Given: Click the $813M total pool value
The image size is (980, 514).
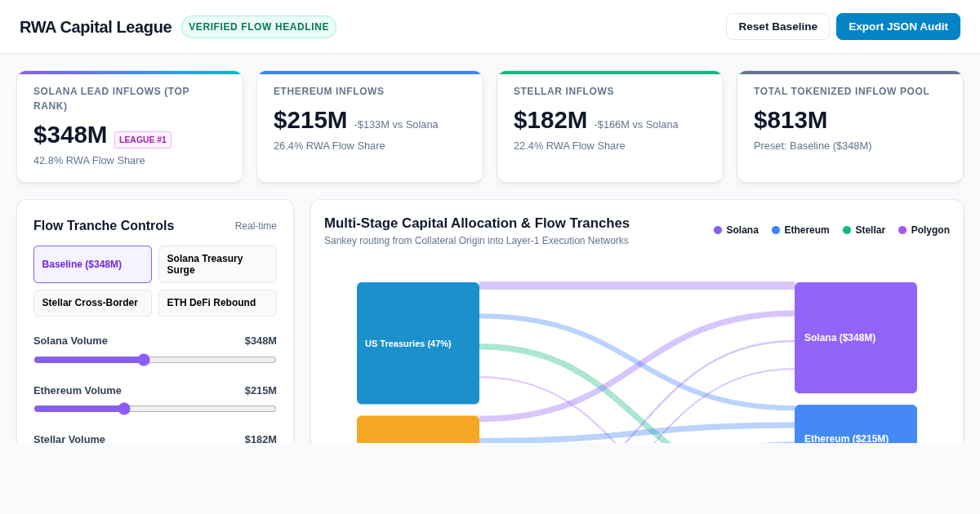Looking at the screenshot, I should coord(791,120).
